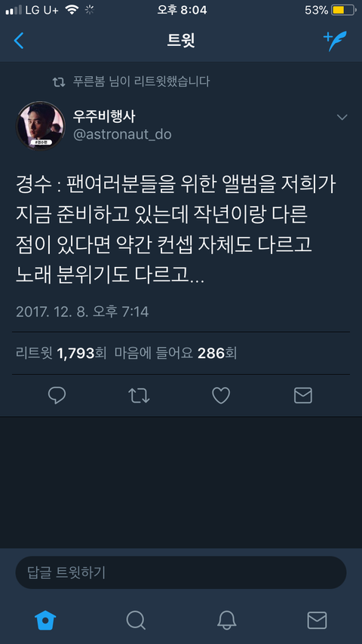The width and height of the screenshot is (362, 644).
Task: View the 마음에 들어요 286회 list
Action: (x=176, y=353)
